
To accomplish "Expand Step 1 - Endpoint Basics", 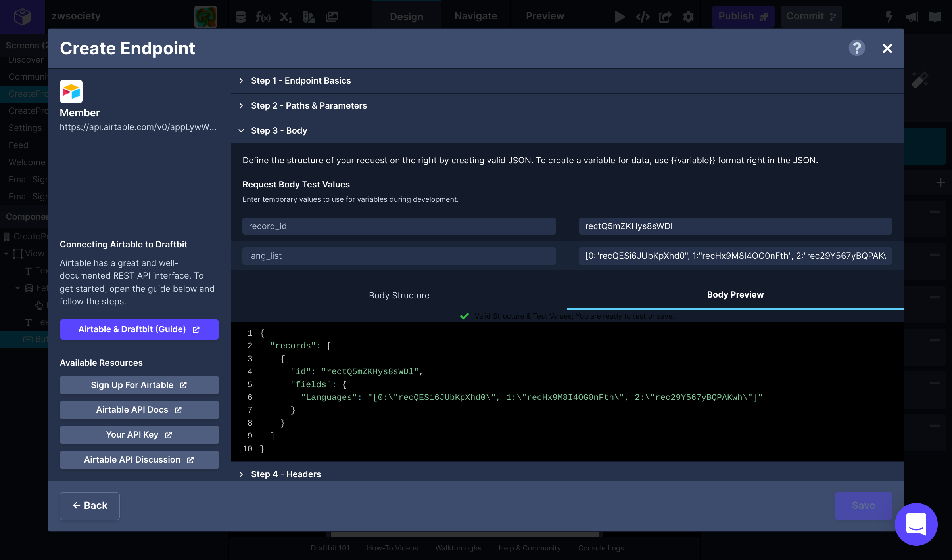I will click(x=567, y=81).
